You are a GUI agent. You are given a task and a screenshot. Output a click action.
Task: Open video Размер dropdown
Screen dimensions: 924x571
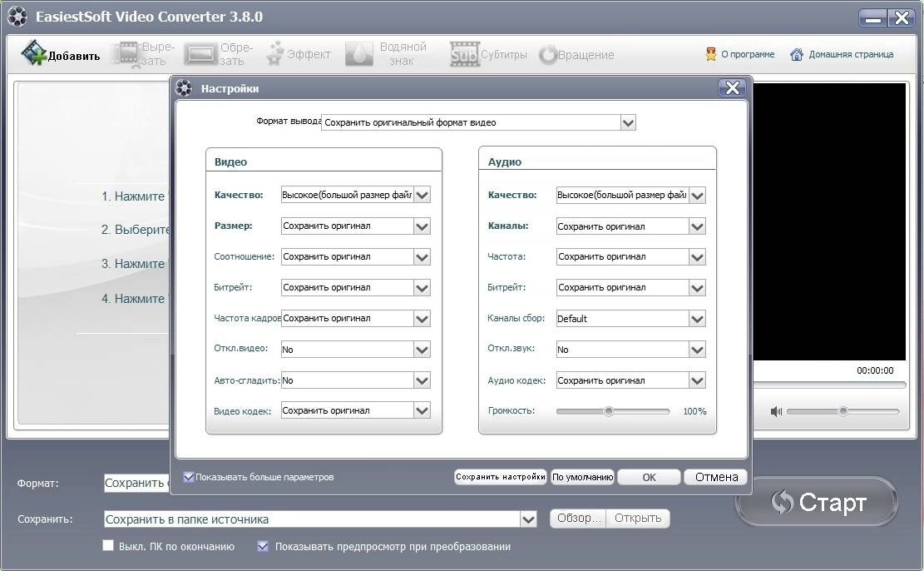pos(422,226)
